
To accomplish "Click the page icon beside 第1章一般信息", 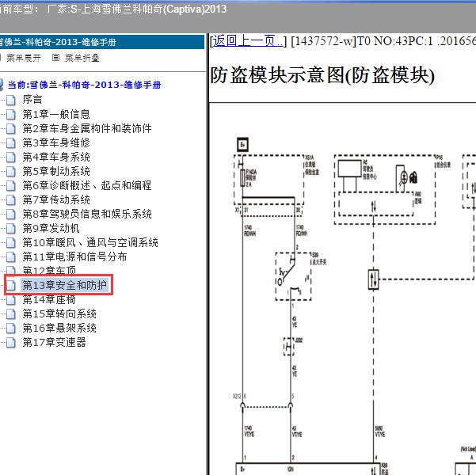I will coord(11,115).
